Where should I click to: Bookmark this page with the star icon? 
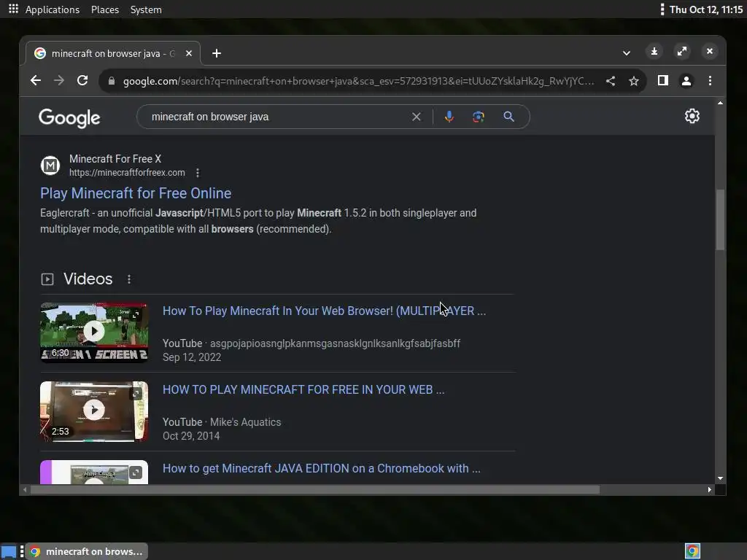pos(634,81)
